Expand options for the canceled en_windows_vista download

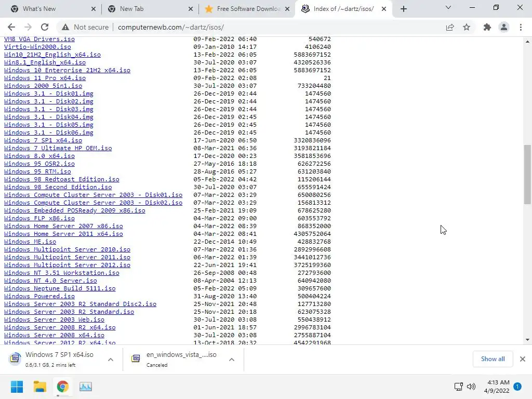click(232, 360)
